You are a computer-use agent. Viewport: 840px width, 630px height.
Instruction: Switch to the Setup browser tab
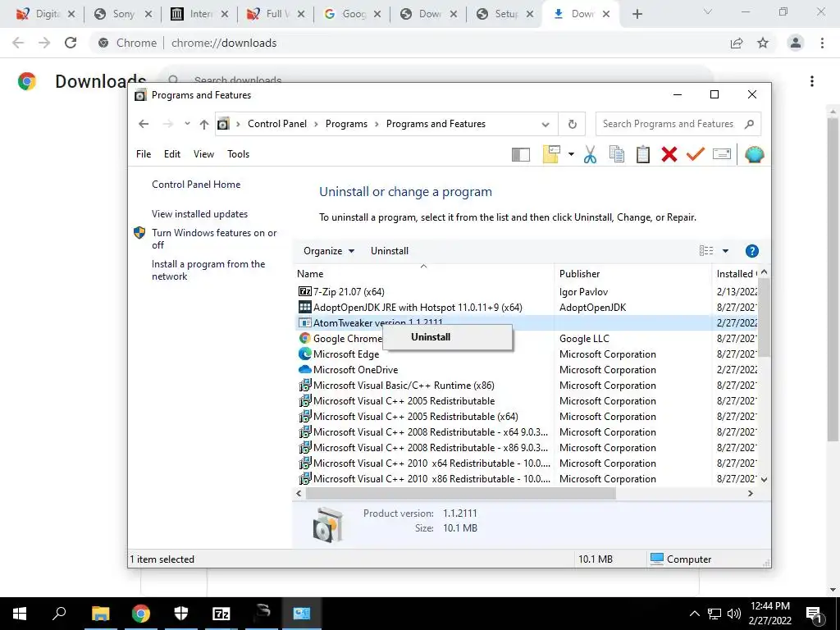[505, 14]
